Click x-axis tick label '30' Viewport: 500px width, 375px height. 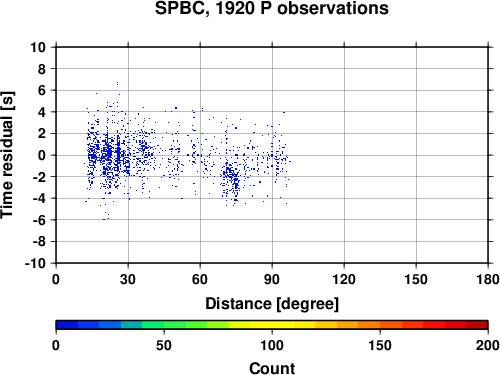pos(128,279)
